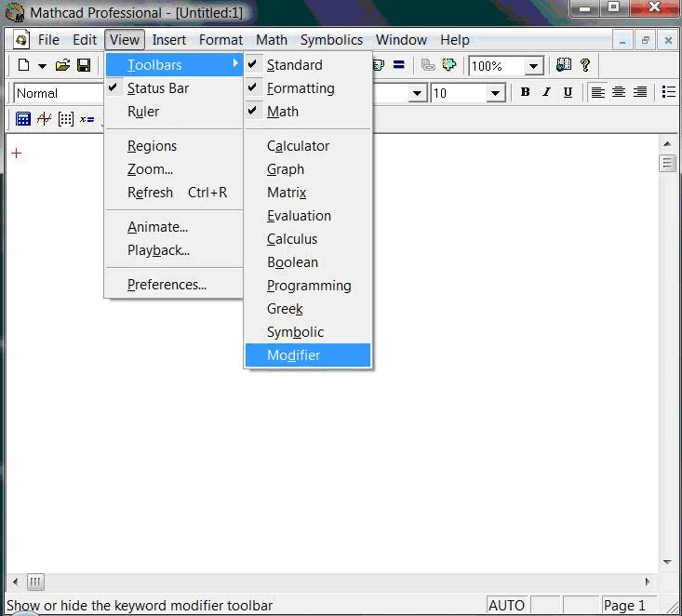682x616 pixels.
Task: Open the font size 10 dropdown
Action: [495, 93]
